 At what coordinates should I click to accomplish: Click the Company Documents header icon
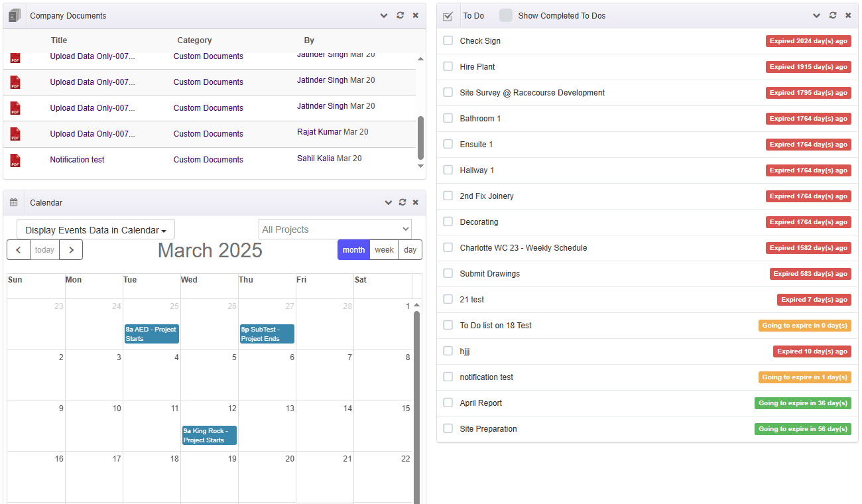[x=15, y=15]
